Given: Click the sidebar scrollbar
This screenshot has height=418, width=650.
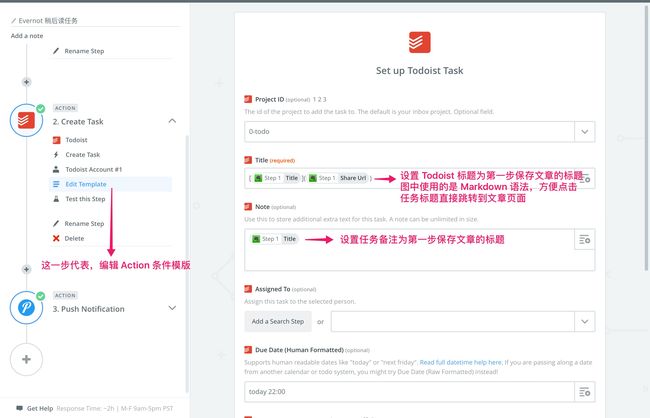Looking at the screenshot, I should pos(187,263).
